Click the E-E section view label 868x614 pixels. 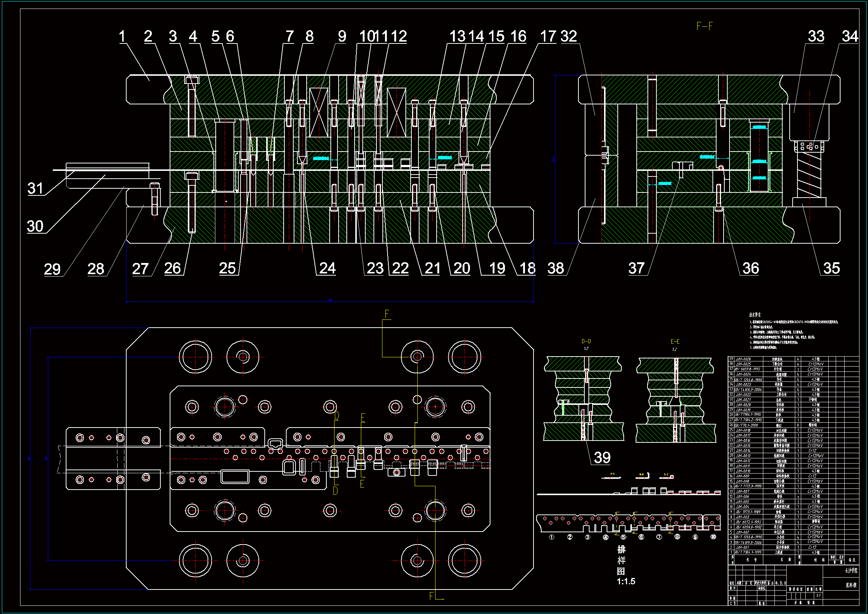coord(675,341)
